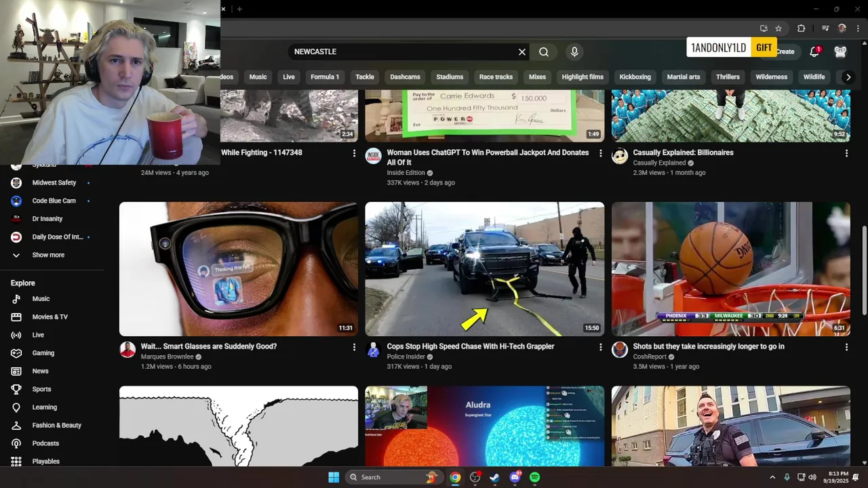The height and width of the screenshot is (488, 868).
Task: Select the Music filter chip
Action: click(x=258, y=77)
